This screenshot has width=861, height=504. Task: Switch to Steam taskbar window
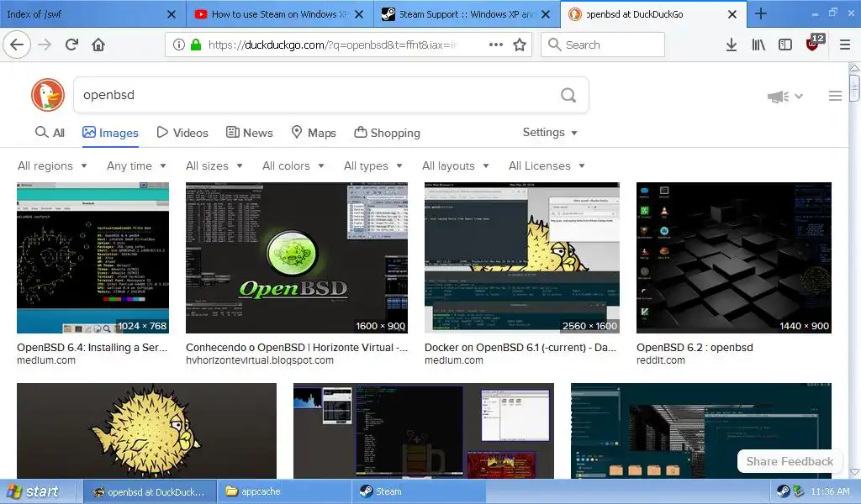(x=419, y=491)
